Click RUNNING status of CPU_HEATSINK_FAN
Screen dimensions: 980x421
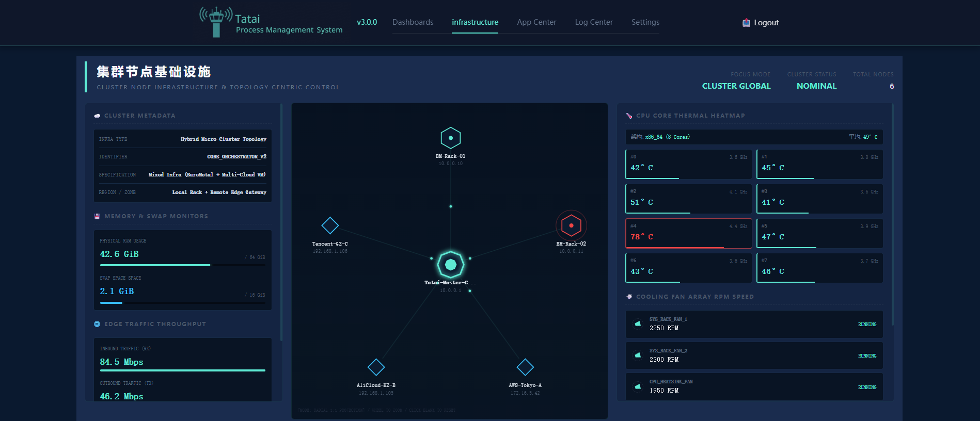point(867,387)
